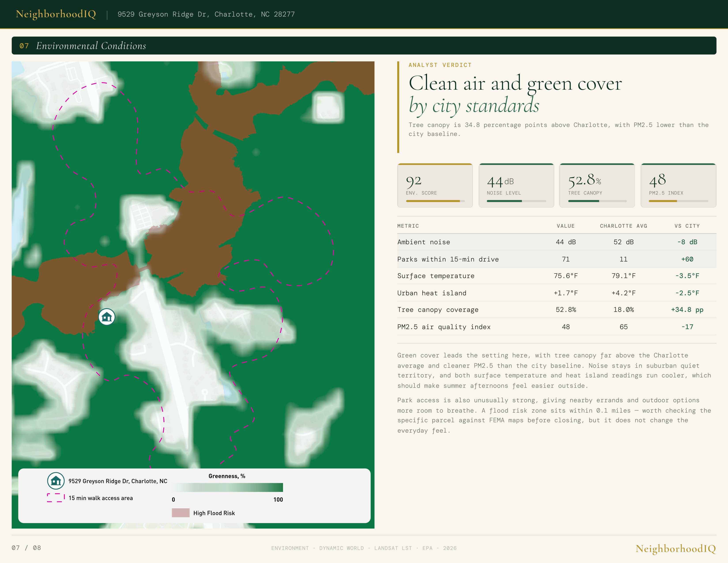Click the Parks within 15-min drive label

[448, 259]
